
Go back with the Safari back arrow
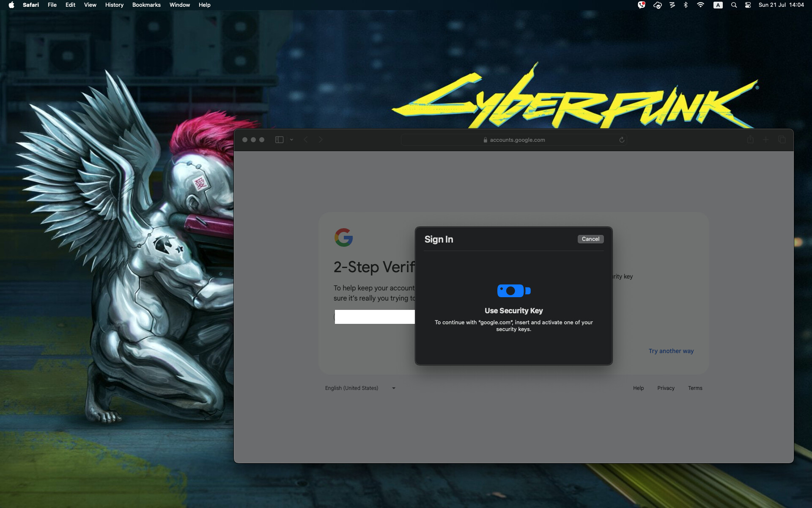pos(305,140)
